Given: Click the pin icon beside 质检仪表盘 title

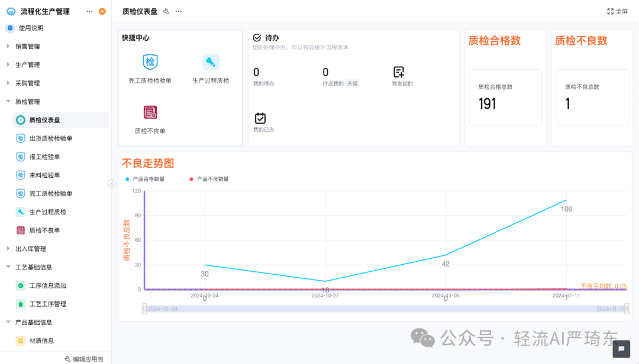Looking at the screenshot, I should point(166,11).
